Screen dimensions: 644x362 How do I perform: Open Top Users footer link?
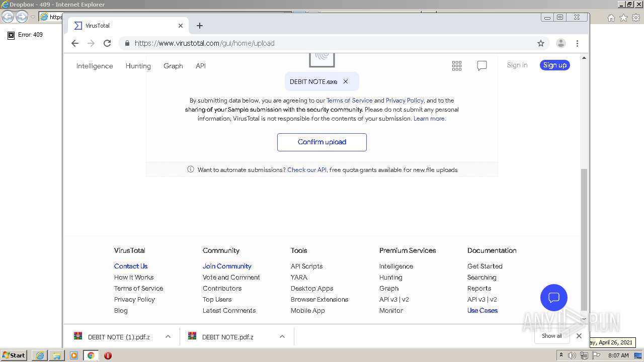point(217,300)
